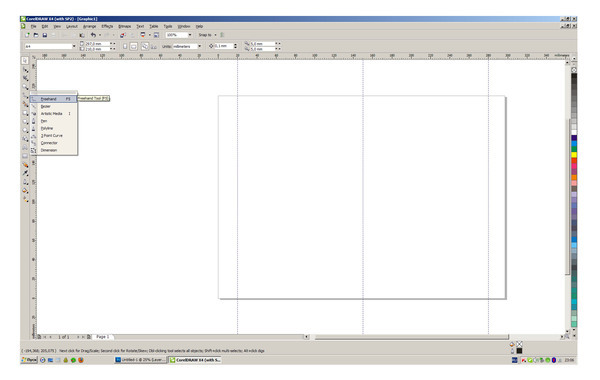Open the zoom level 100% dropdown
The width and height of the screenshot is (600, 380).
point(189,35)
